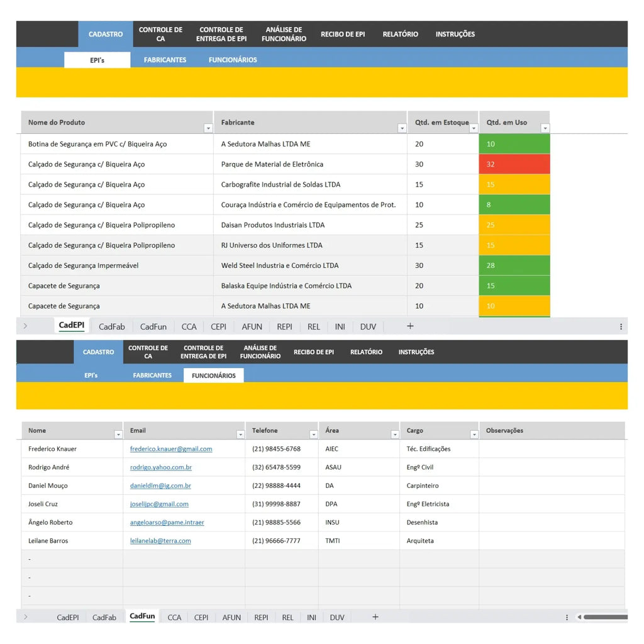644x644 pixels.
Task: Add new sheet in lower tab bar
Action: (375, 617)
